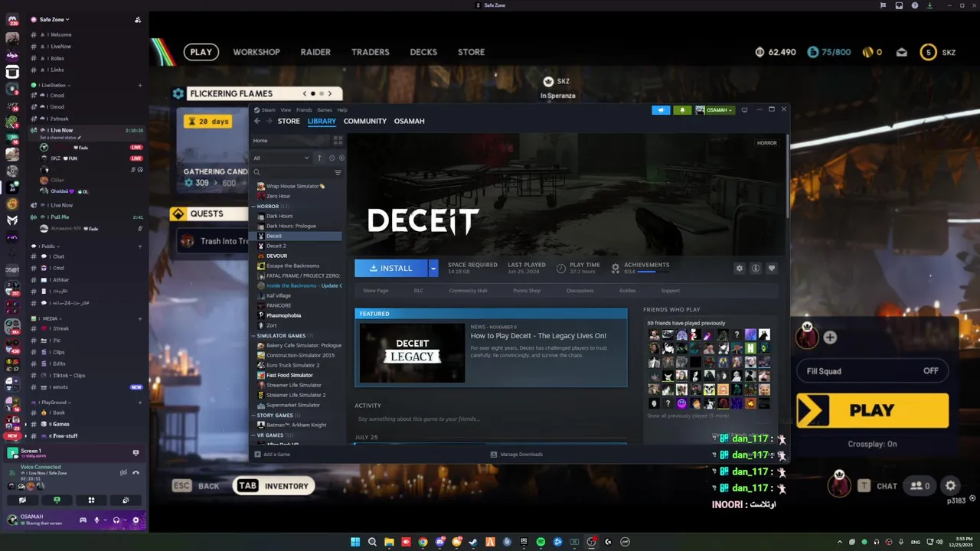Open OSAMAH account dropdown in Steam

715,110
